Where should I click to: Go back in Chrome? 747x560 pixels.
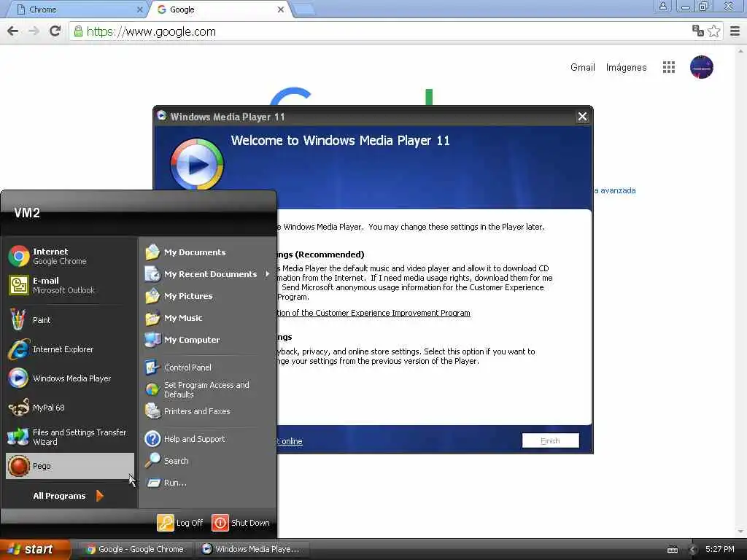click(13, 31)
